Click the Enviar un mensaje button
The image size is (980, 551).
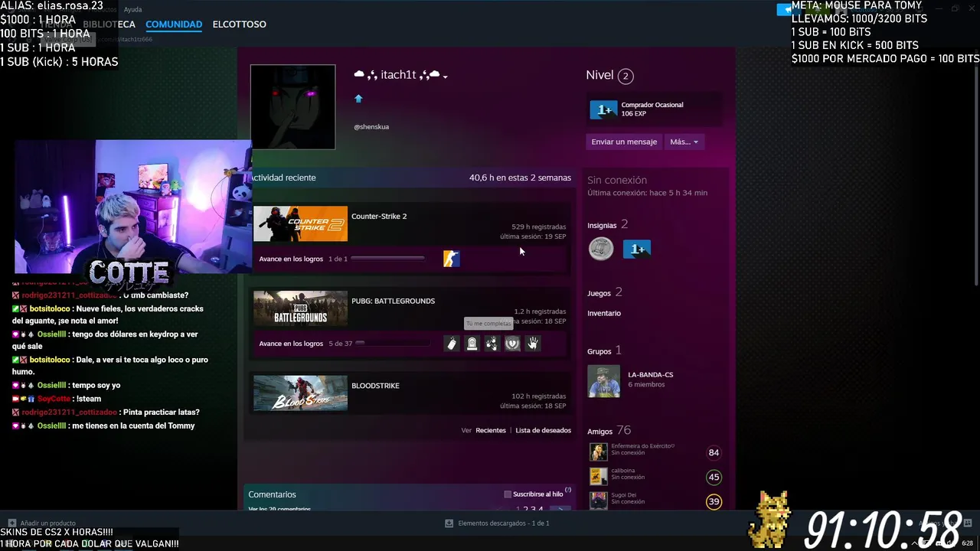tap(624, 142)
